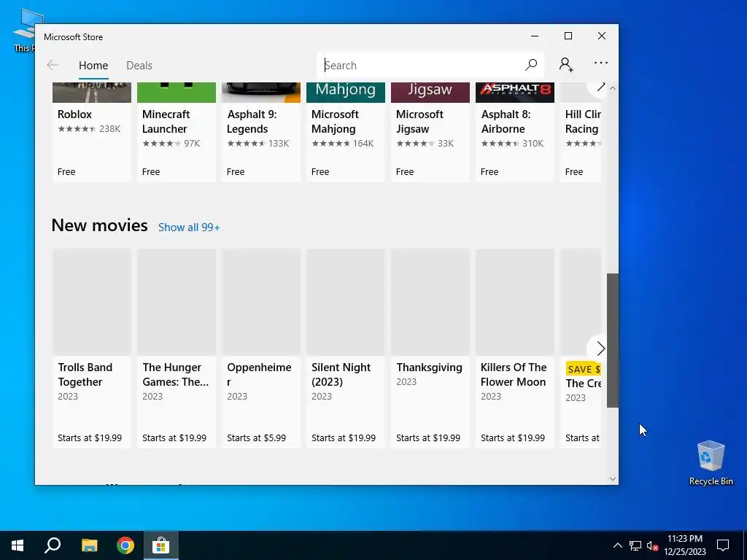Click Asphalt 8 310K rating
The width and height of the screenshot is (747, 560).
pos(512,144)
